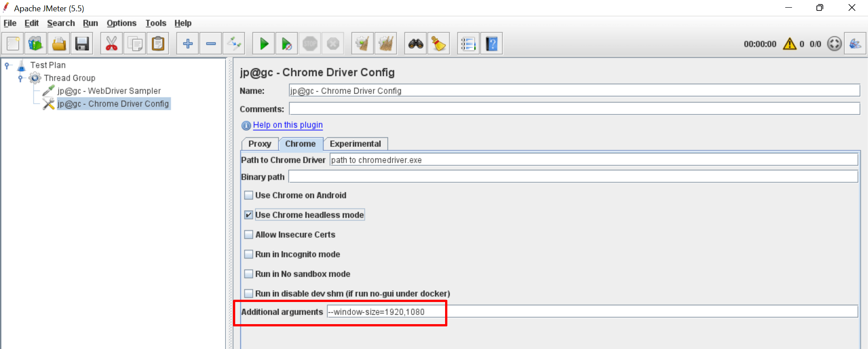Viewport: 868px width, 349px height.
Task: Click the Reset Search brush icon
Action: tap(439, 44)
